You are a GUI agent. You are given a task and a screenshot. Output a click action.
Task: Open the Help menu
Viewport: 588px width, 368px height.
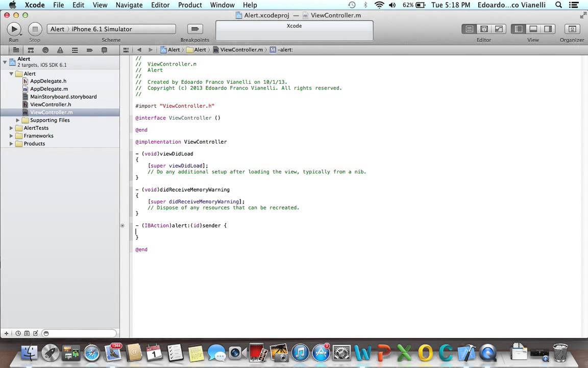(250, 5)
